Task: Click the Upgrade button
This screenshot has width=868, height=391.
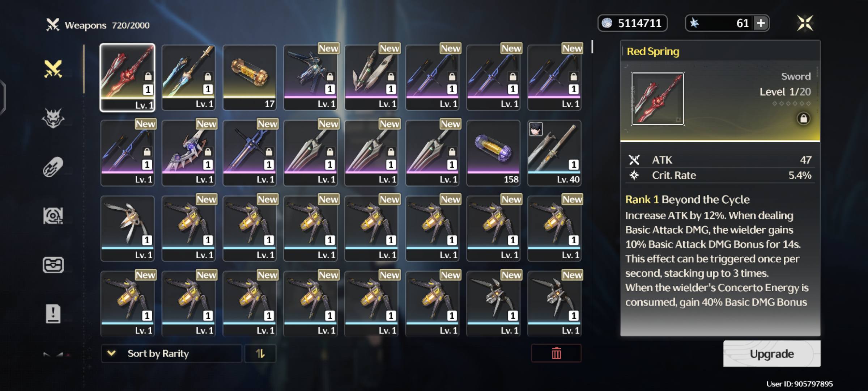Action: [772, 354]
